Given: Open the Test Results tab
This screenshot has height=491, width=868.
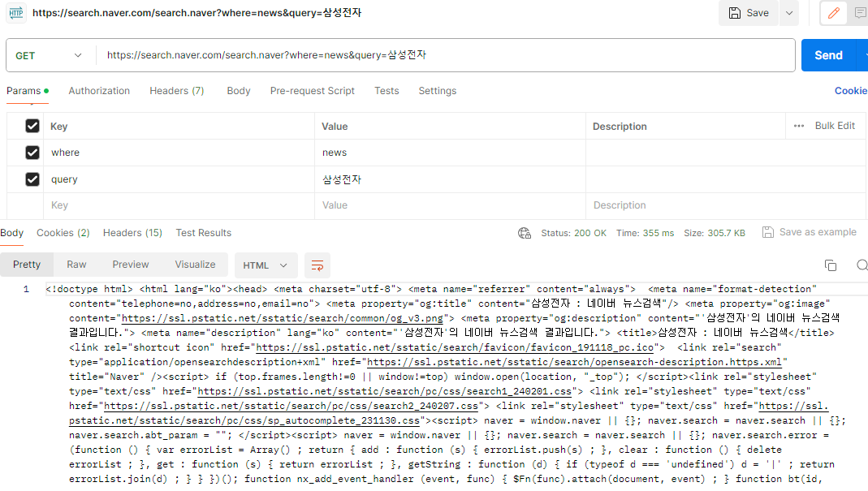Looking at the screenshot, I should coord(204,233).
